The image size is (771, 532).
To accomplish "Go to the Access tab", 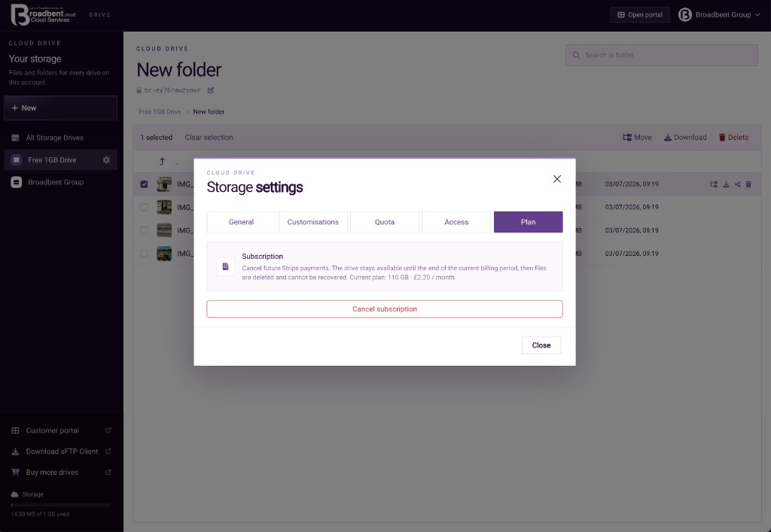I will pos(456,222).
